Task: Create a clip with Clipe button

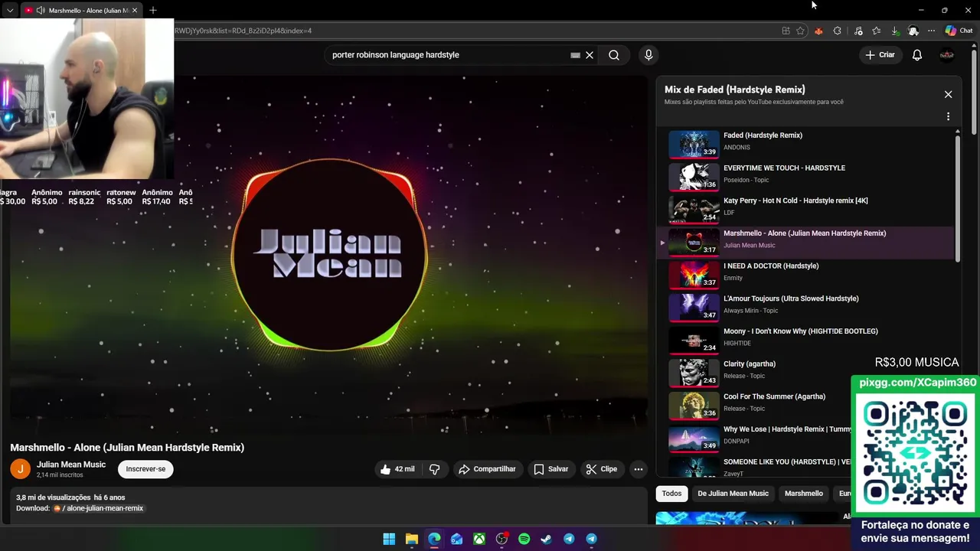Action: 602,469
